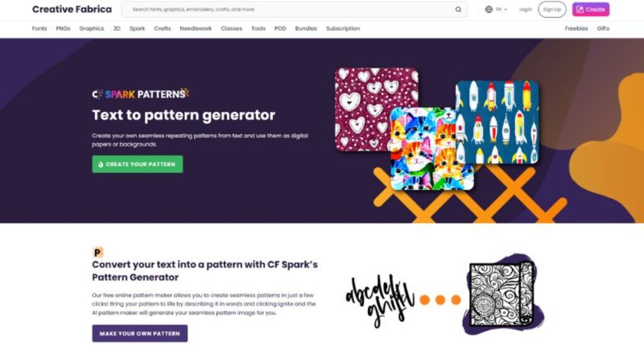Click the Login link
This screenshot has height=362, width=644.
(525, 9)
